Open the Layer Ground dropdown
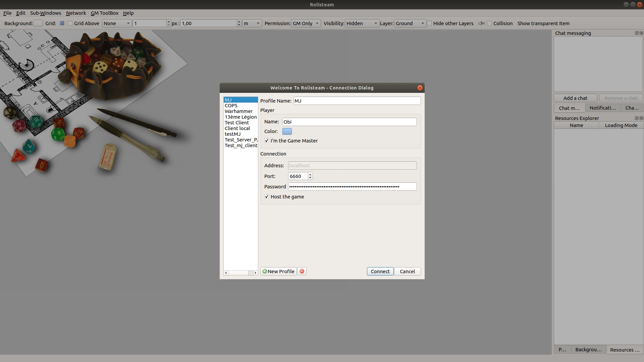Viewport: 644px width, 362px height. pyautogui.click(x=410, y=23)
